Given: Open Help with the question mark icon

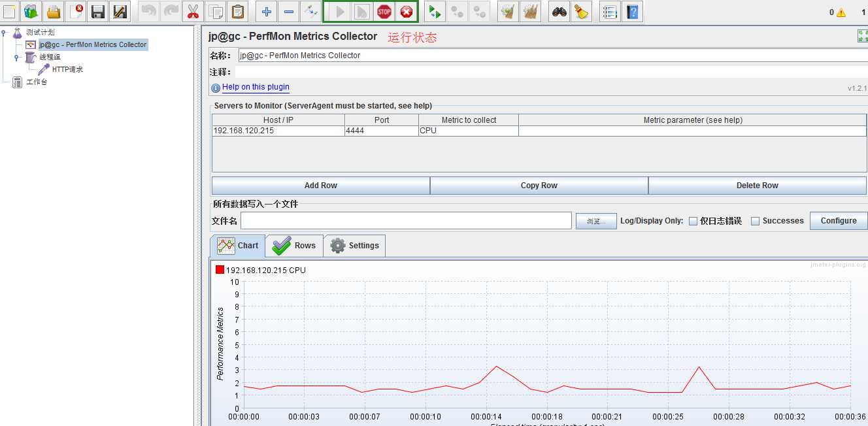Looking at the screenshot, I should click(632, 11).
